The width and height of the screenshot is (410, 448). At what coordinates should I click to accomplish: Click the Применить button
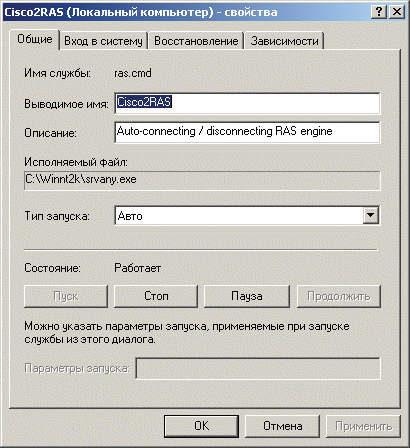click(x=363, y=426)
